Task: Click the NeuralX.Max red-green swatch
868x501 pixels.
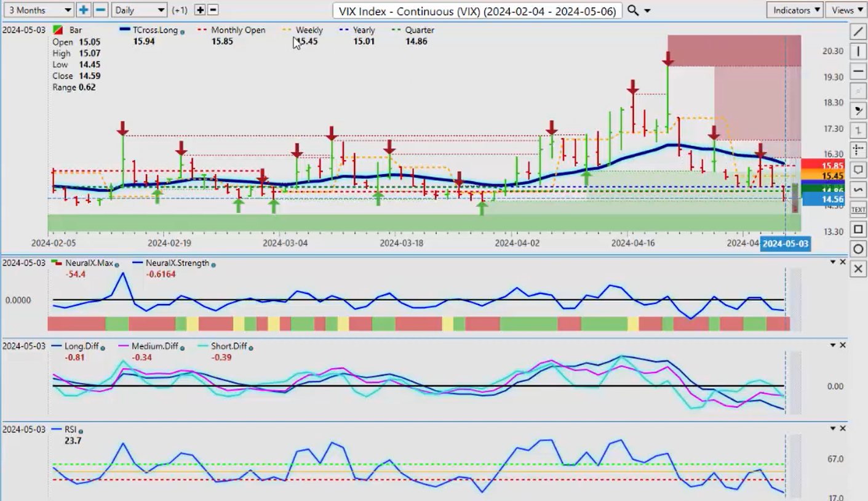Action: [x=58, y=263]
